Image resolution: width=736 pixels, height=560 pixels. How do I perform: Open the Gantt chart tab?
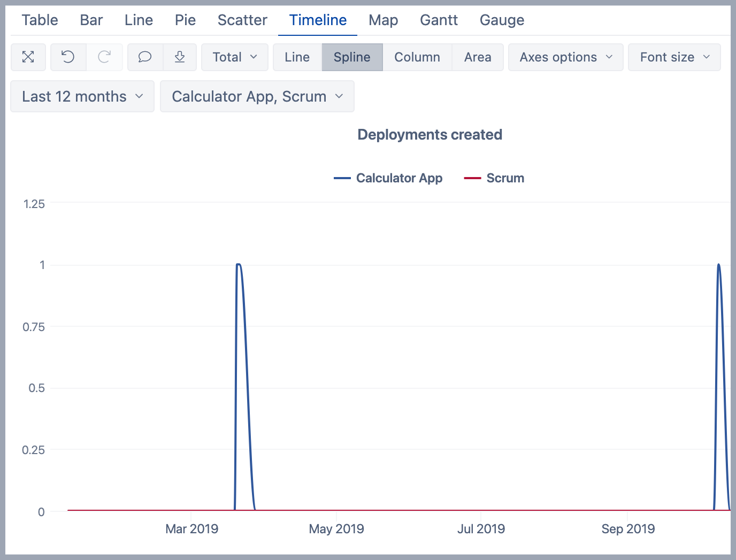tap(439, 20)
